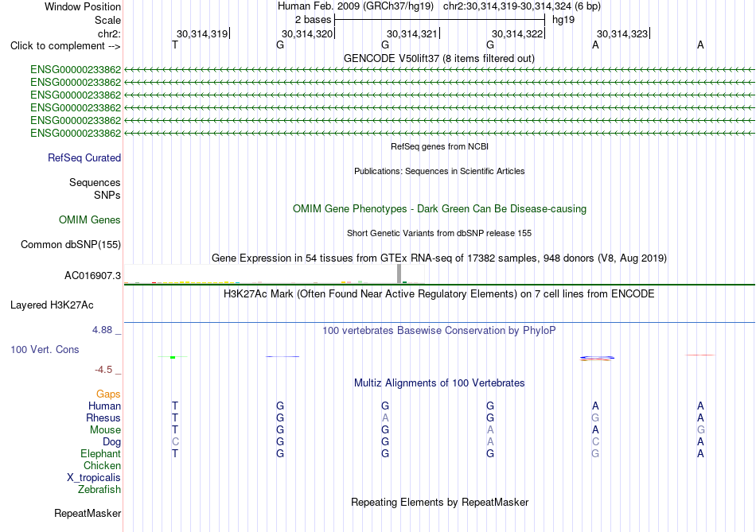Click the Dog alignment row label
The width and height of the screenshot is (756, 532).
click(x=111, y=442)
